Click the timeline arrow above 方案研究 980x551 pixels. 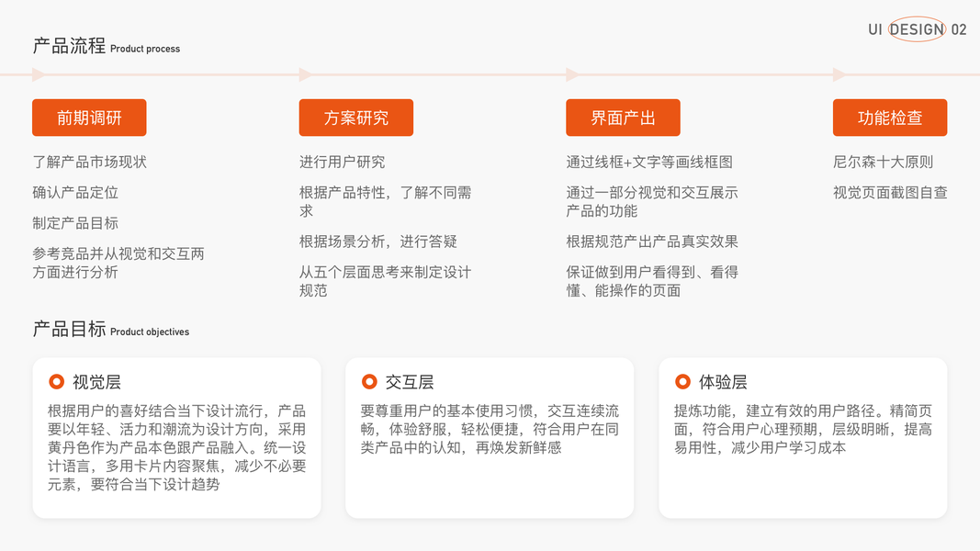coord(306,75)
